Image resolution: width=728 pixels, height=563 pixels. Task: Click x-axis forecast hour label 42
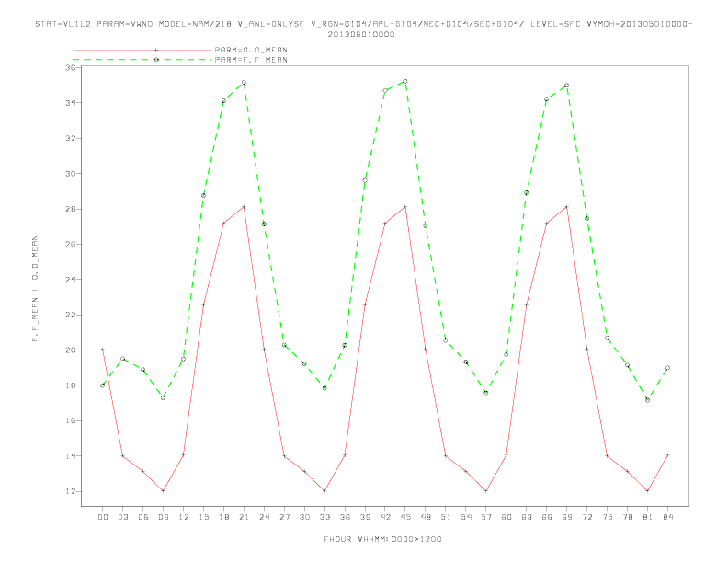[385, 517]
